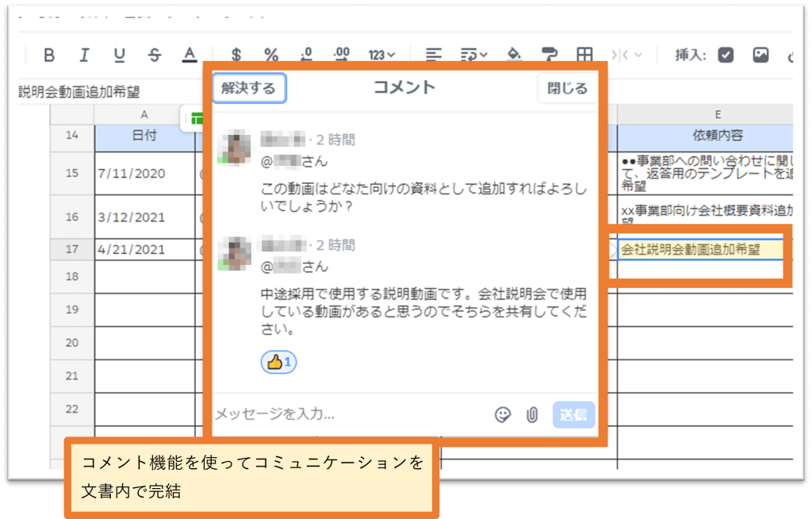812x519 pixels.
Task: Insert an image from toolbar
Action: tap(760, 55)
